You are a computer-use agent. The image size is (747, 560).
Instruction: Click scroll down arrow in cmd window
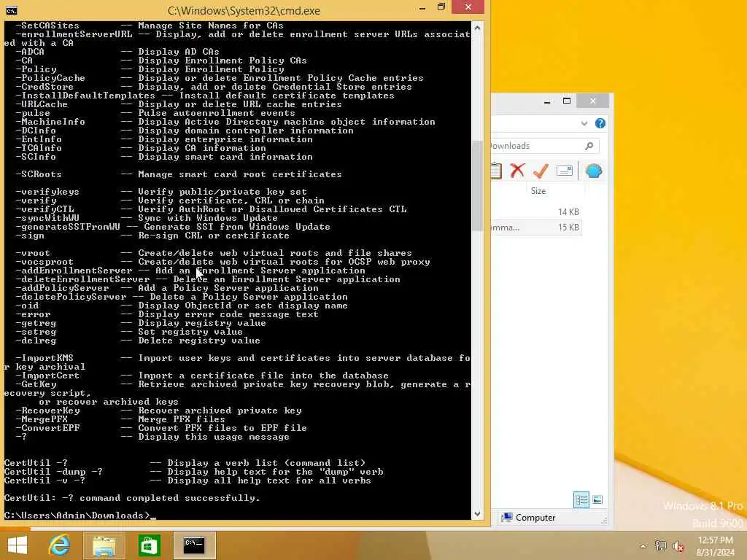(477, 514)
